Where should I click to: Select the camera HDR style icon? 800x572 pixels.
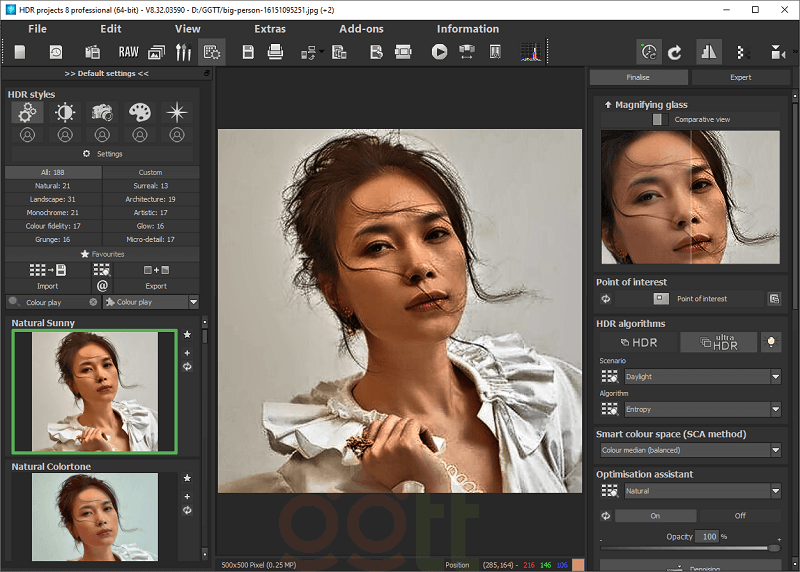point(102,113)
